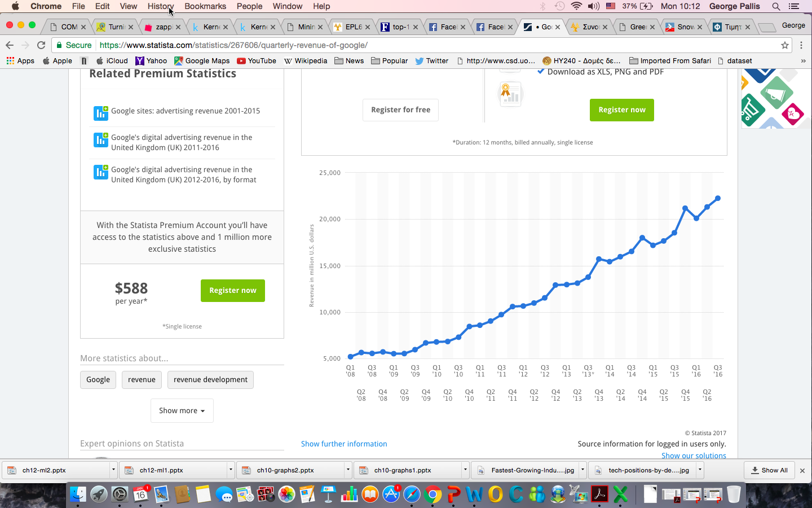The width and height of the screenshot is (812, 508).
Task: Open the Bookmarks menu
Action: pos(205,6)
